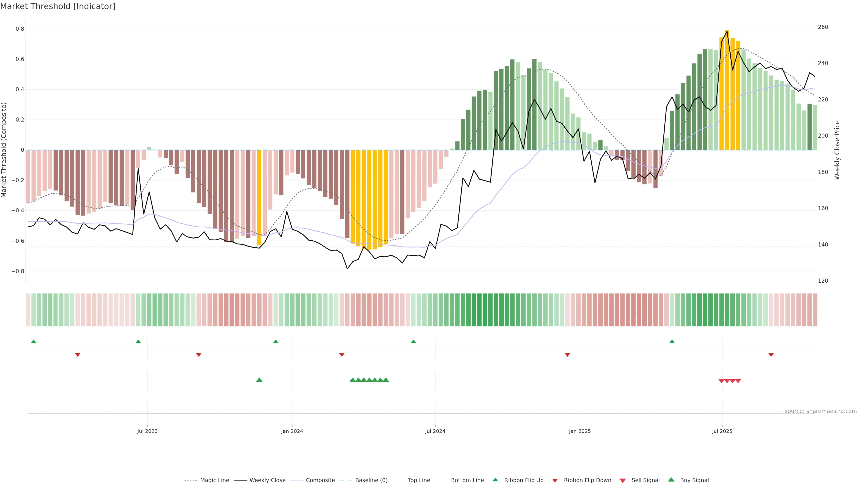
Task: Click the Sell Signal legend icon
Action: point(623,481)
